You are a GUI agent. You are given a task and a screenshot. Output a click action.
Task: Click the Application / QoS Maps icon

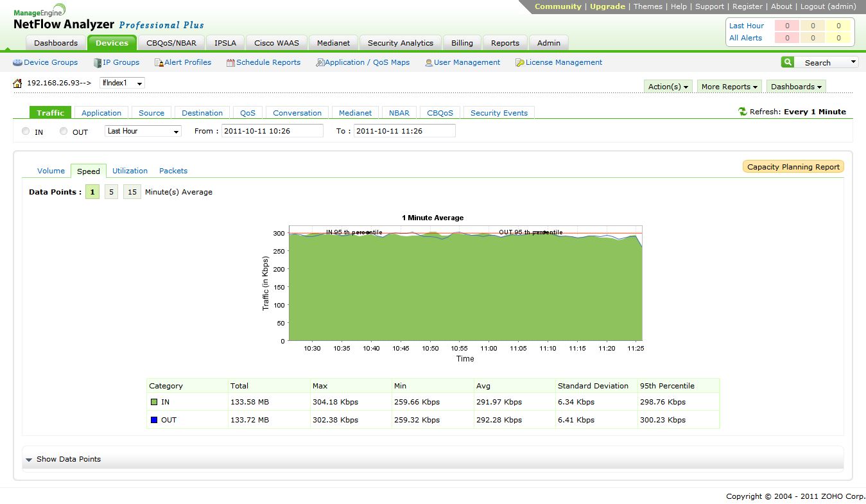click(320, 63)
